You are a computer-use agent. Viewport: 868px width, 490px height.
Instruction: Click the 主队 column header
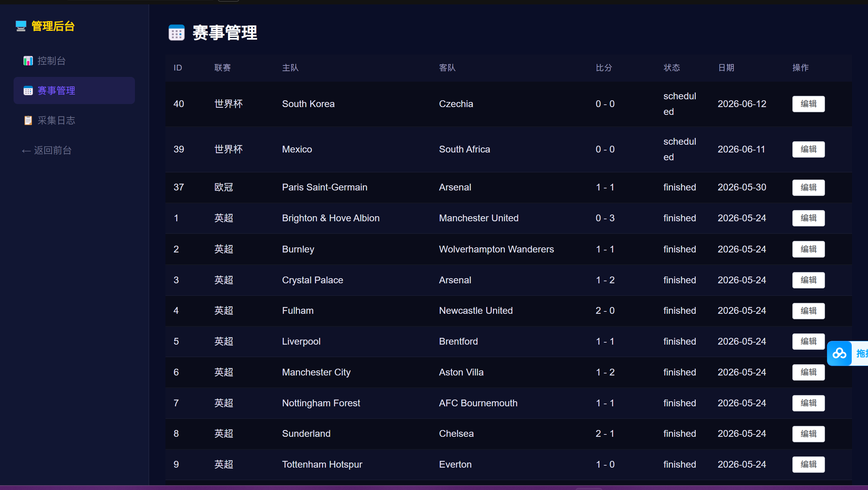coord(290,68)
